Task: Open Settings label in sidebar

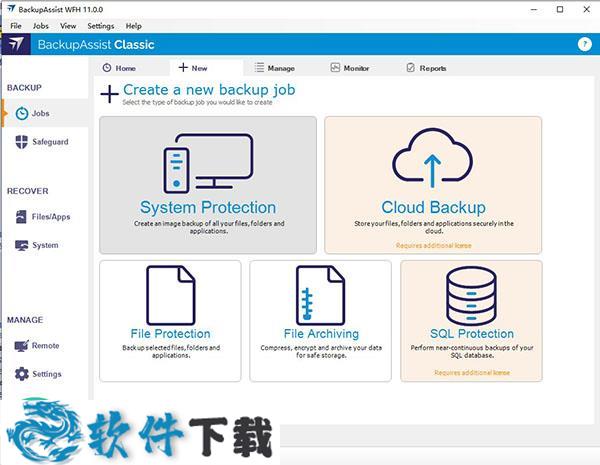Action: tap(47, 374)
